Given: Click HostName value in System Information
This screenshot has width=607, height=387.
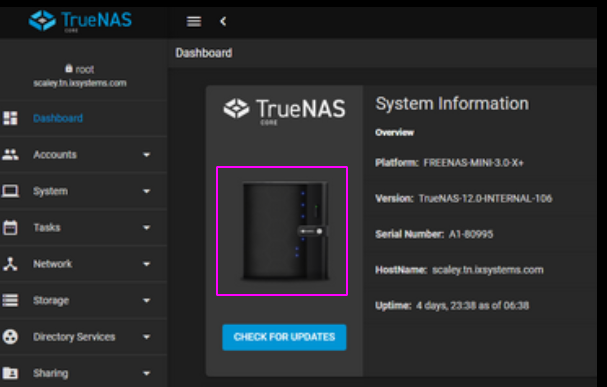Looking at the screenshot, I should 488,270.
